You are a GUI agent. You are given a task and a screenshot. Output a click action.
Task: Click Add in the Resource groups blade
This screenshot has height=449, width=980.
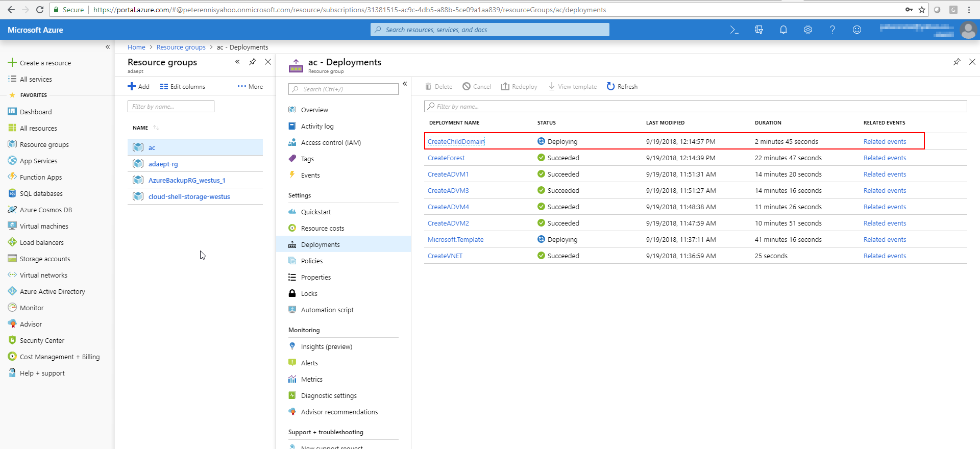(x=138, y=87)
